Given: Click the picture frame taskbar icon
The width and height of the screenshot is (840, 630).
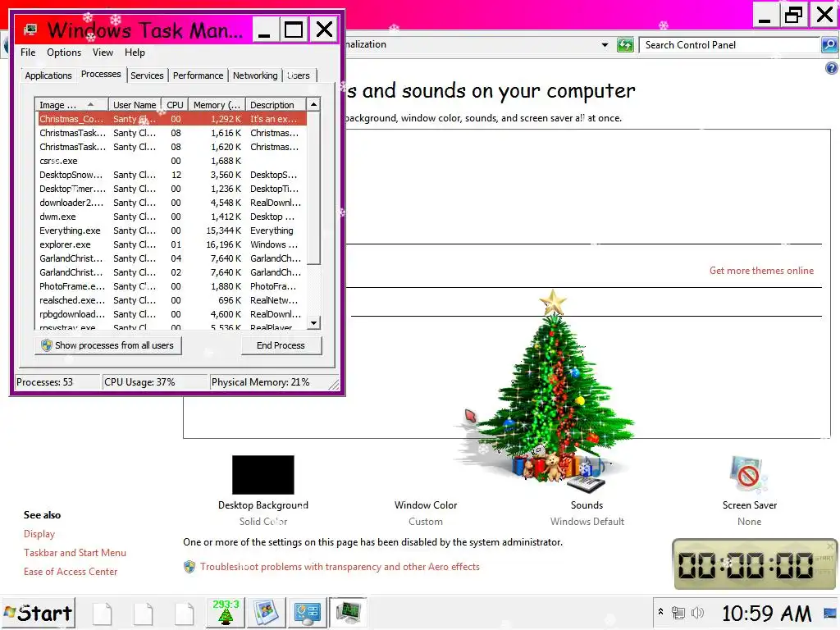Looking at the screenshot, I should pyautogui.click(x=267, y=612).
